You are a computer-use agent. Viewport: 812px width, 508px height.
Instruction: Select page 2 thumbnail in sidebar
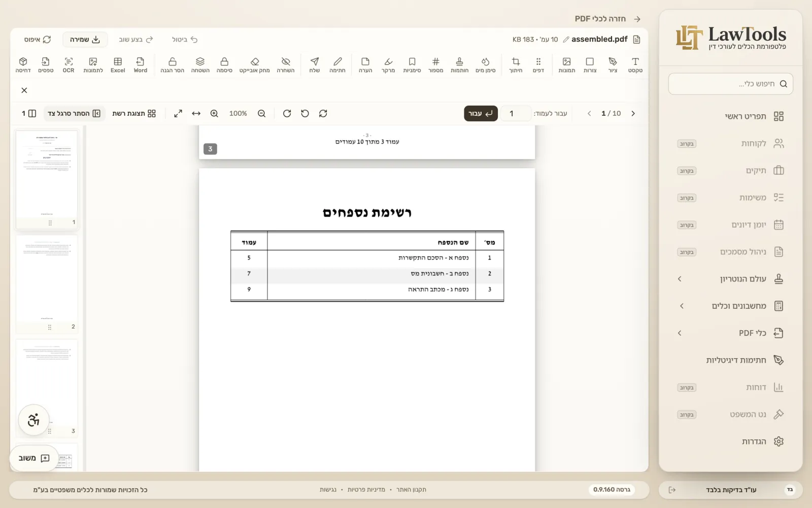click(x=47, y=283)
